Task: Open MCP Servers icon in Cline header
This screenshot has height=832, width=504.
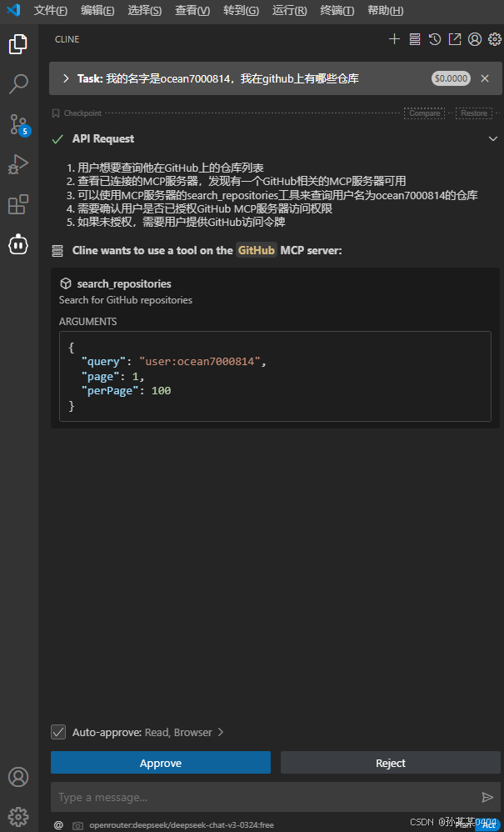Action: pos(414,38)
